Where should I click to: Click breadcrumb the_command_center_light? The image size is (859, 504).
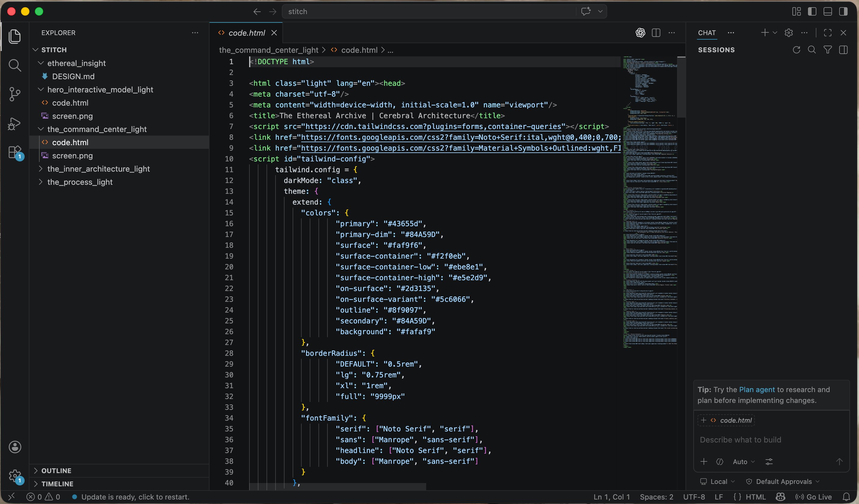269,50
